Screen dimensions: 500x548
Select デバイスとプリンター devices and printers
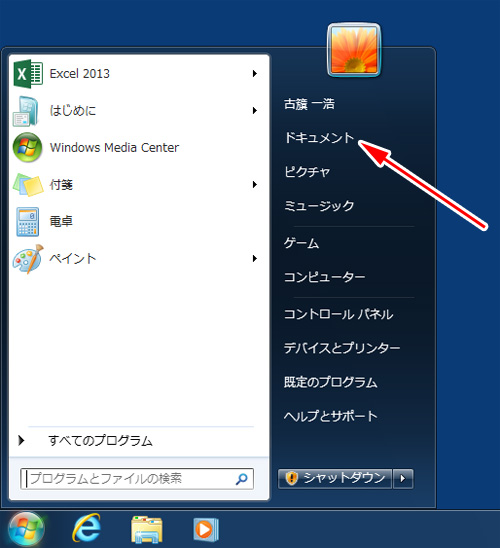(342, 348)
